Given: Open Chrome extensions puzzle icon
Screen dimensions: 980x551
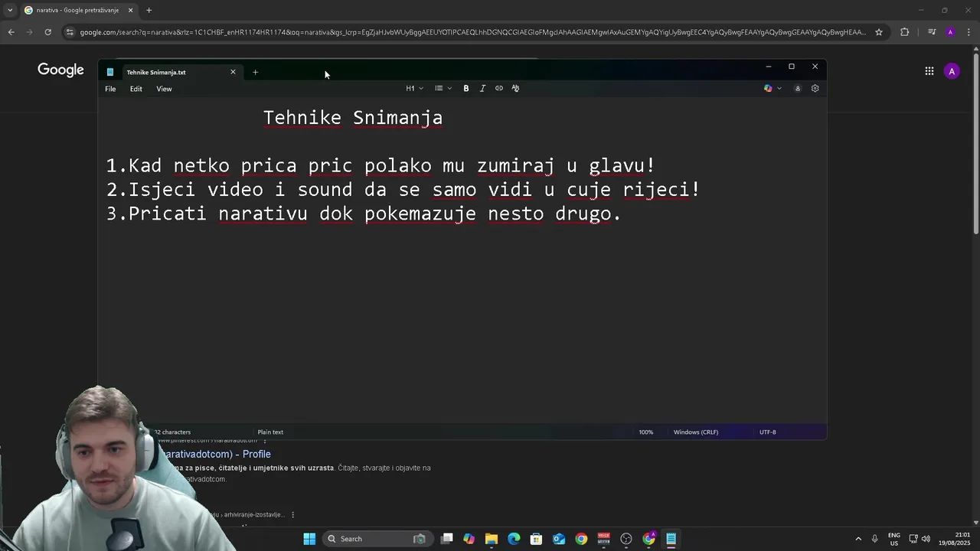Looking at the screenshot, I should point(905,32).
